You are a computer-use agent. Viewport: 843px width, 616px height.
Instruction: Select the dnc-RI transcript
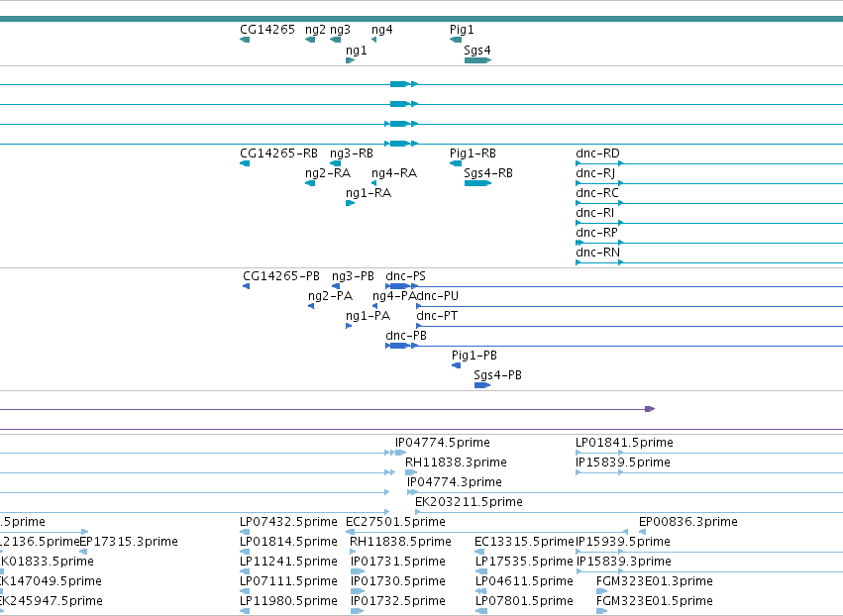(x=594, y=213)
